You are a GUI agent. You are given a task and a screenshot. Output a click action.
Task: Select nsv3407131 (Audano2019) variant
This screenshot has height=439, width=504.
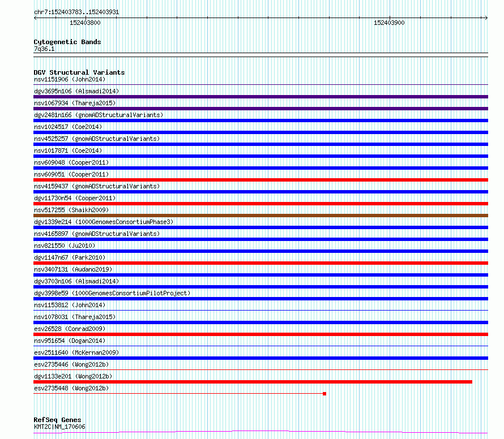[x=73, y=269]
